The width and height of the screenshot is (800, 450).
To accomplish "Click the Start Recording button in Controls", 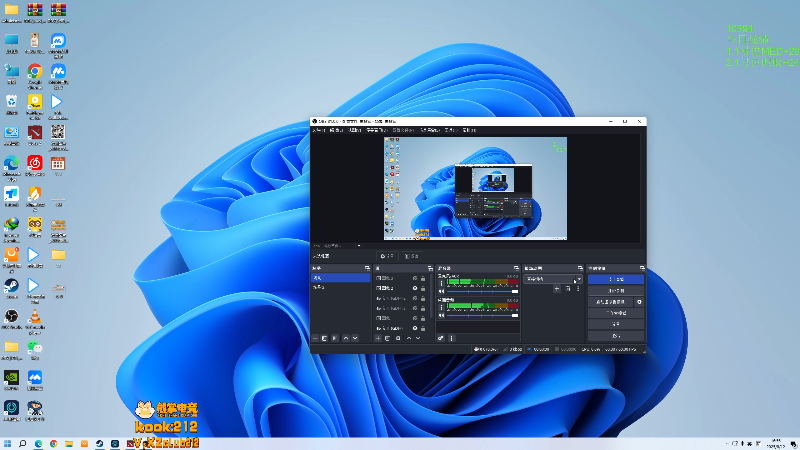I will [616, 290].
